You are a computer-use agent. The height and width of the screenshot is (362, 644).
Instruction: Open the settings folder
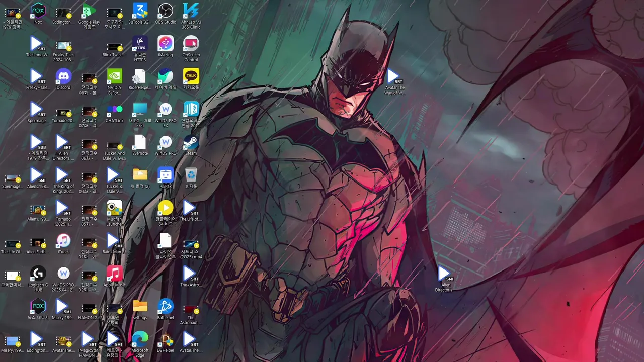pyautogui.click(x=140, y=310)
